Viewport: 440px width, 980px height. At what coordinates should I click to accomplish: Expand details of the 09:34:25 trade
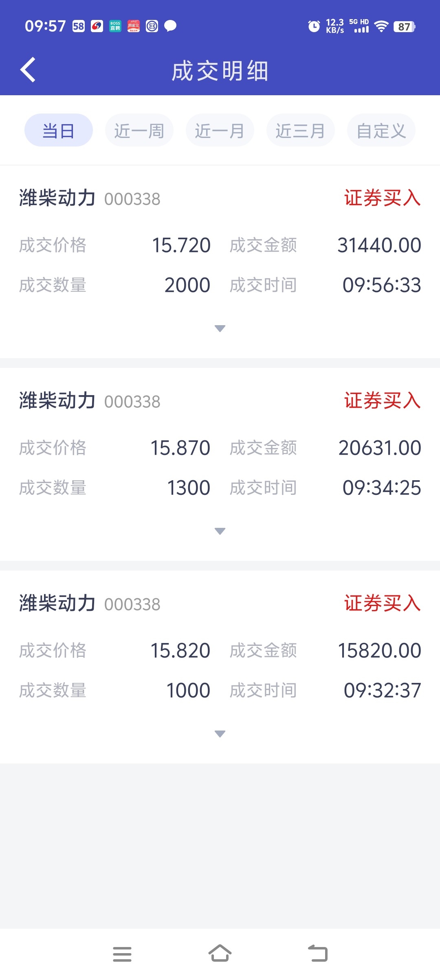click(x=220, y=531)
